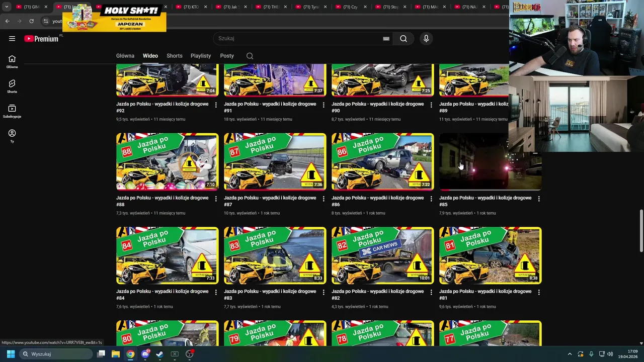Show hidden system tray icons chevron
This screenshot has height=362, width=644.
pos(570,354)
